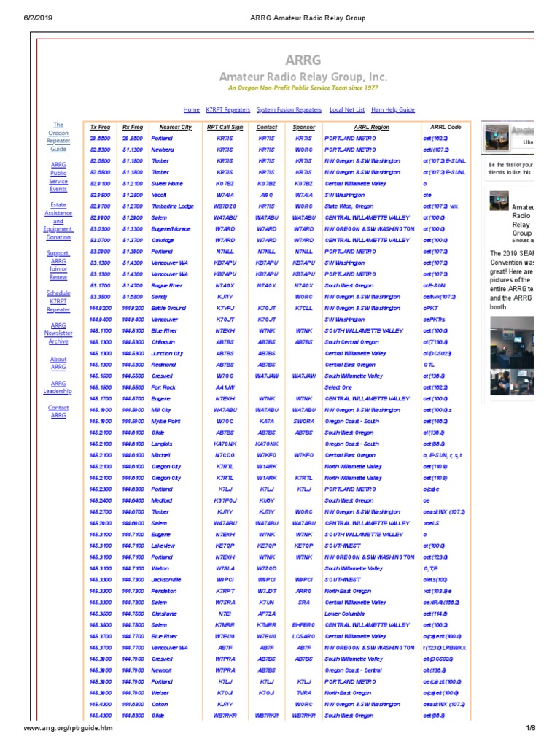
Task: Click the Nearest City column header
Action: tap(175, 127)
